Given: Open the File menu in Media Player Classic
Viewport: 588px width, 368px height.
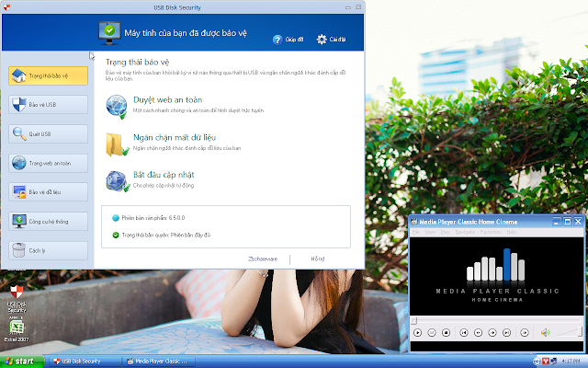Looking at the screenshot, I should [416, 232].
